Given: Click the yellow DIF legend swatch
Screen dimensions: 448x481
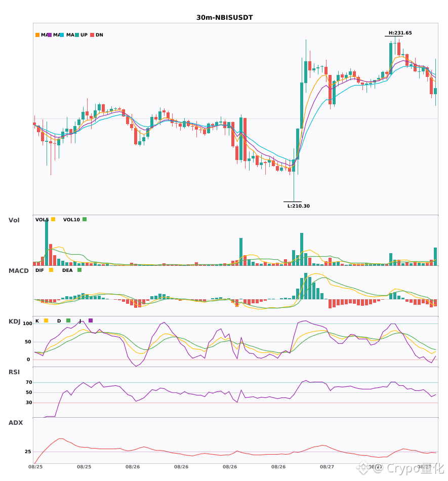Looking at the screenshot, I should (x=51, y=270).
